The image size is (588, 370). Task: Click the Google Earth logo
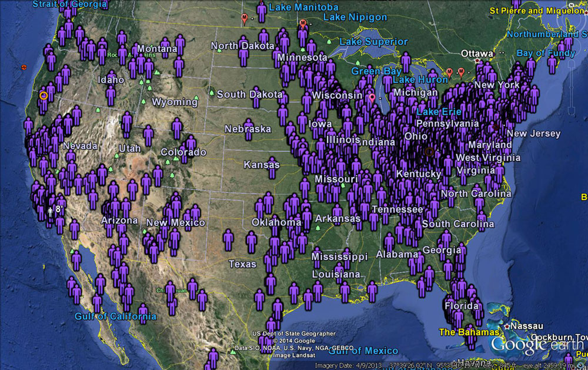tap(538, 343)
